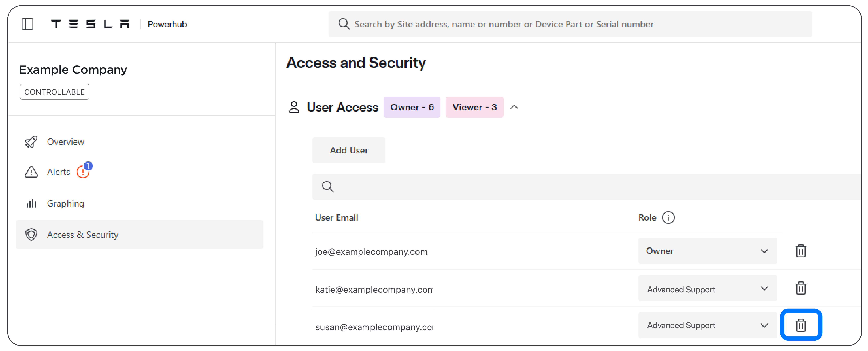Collapse the User Access section chevron
The width and height of the screenshot is (868, 351).
point(514,107)
